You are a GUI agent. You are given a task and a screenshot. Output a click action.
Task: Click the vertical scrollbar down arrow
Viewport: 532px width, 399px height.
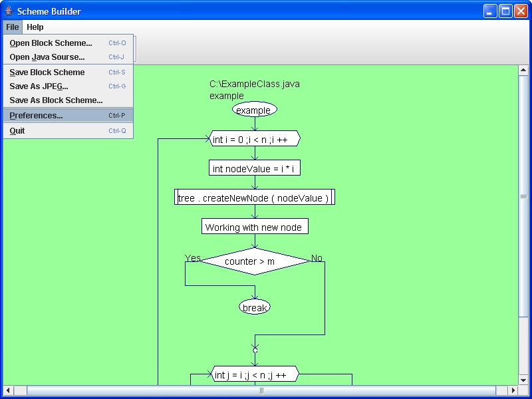click(523, 380)
